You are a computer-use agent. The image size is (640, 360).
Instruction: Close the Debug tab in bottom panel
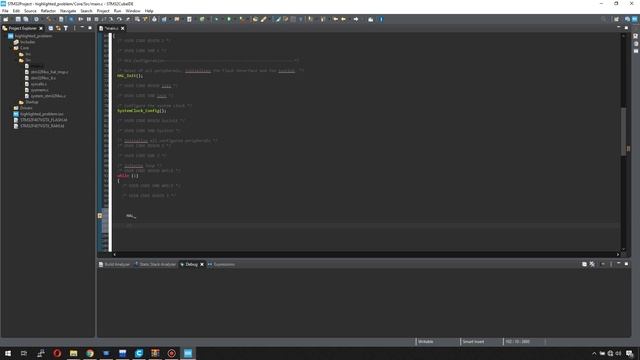[x=202, y=264]
